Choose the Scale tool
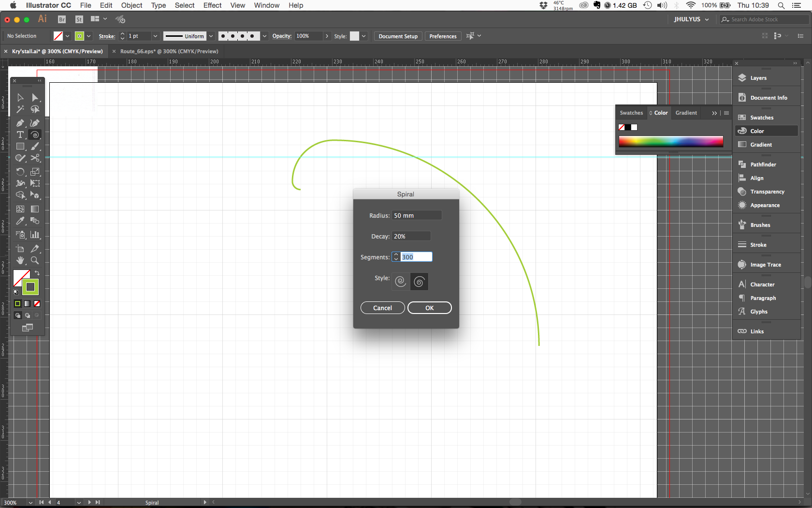 (x=35, y=172)
